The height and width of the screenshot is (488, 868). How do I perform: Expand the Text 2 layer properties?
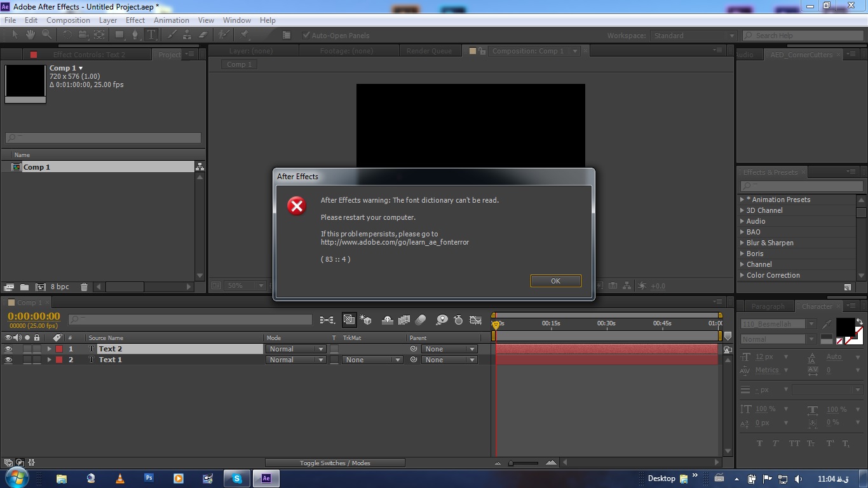pyautogui.click(x=49, y=349)
